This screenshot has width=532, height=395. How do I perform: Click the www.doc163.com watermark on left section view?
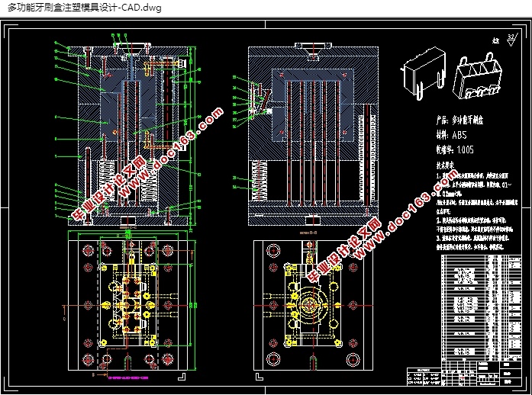tap(171, 153)
